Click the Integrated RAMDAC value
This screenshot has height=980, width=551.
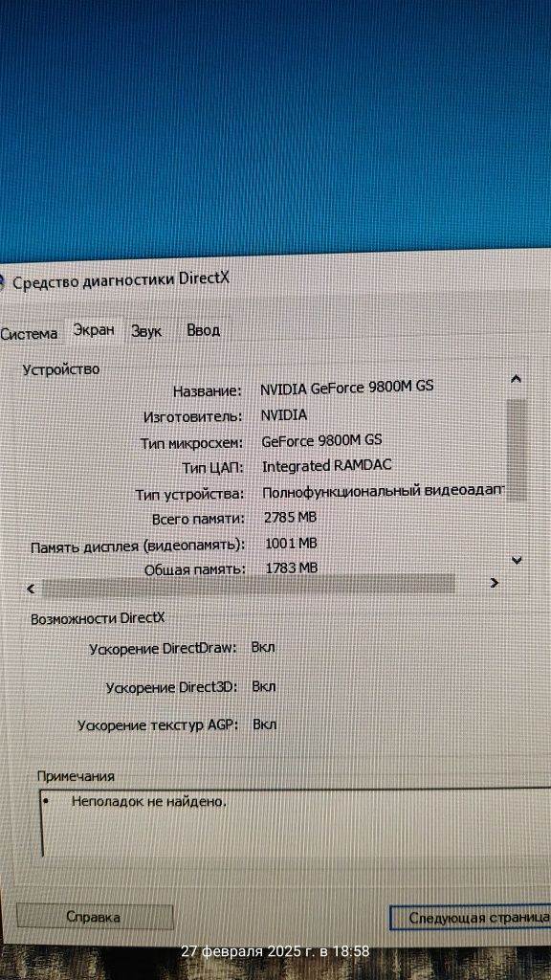[x=327, y=466]
